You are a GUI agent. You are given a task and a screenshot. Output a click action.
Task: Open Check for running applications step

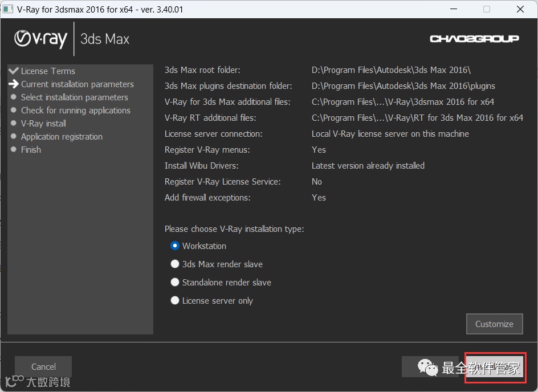point(76,111)
